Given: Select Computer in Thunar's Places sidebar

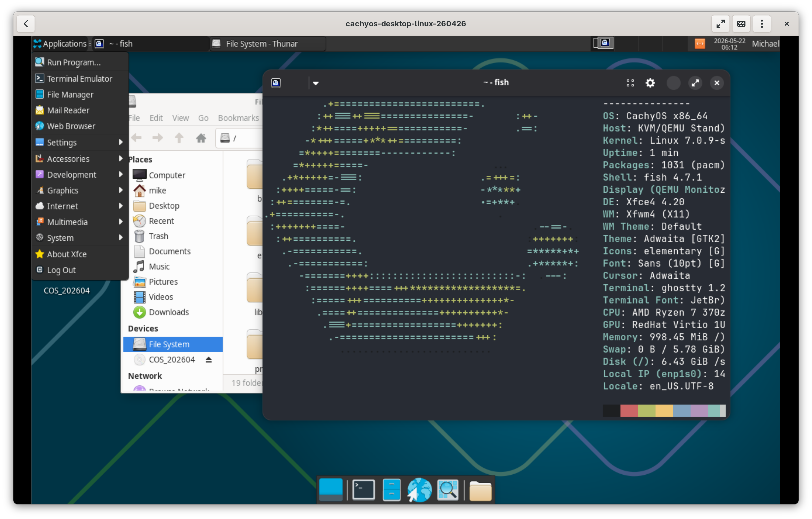Looking at the screenshot, I should pyautogui.click(x=173, y=175).
